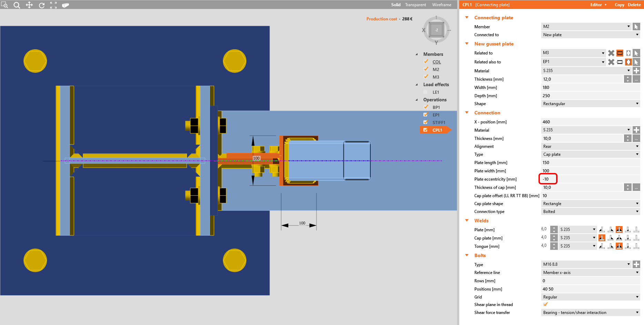Select the pan (move arrows) tool
This screenshot has width=644, height=325.
click(x=29, y=5)
